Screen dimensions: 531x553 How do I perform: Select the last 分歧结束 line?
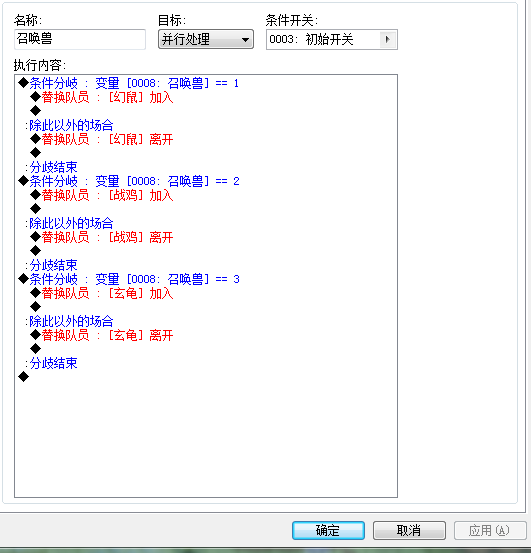coord(51,363)
